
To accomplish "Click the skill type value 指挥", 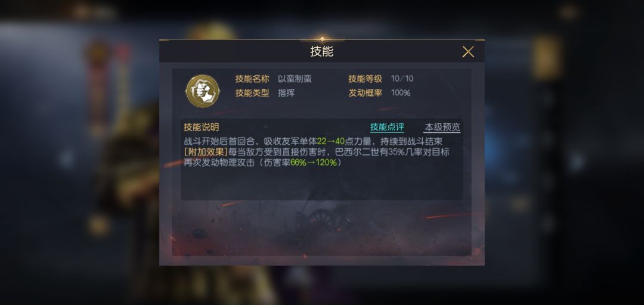I will pos(286,93).
